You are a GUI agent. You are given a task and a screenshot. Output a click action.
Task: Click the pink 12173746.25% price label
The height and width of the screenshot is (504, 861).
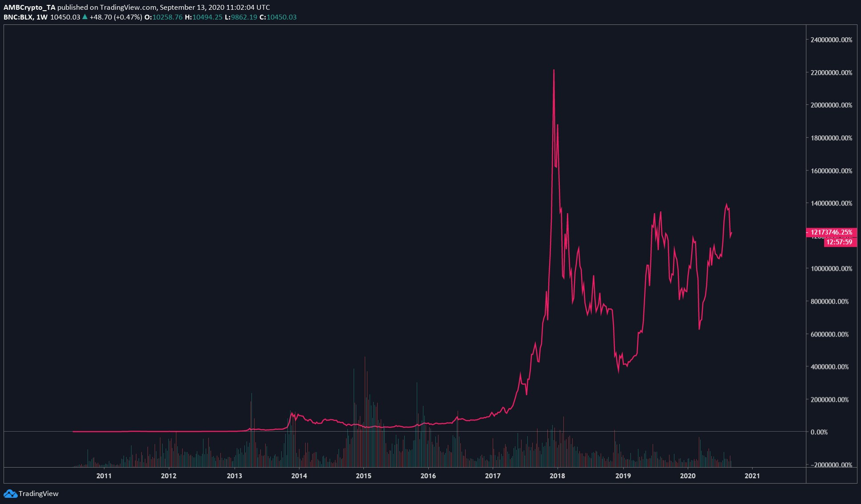click(831, 232)
